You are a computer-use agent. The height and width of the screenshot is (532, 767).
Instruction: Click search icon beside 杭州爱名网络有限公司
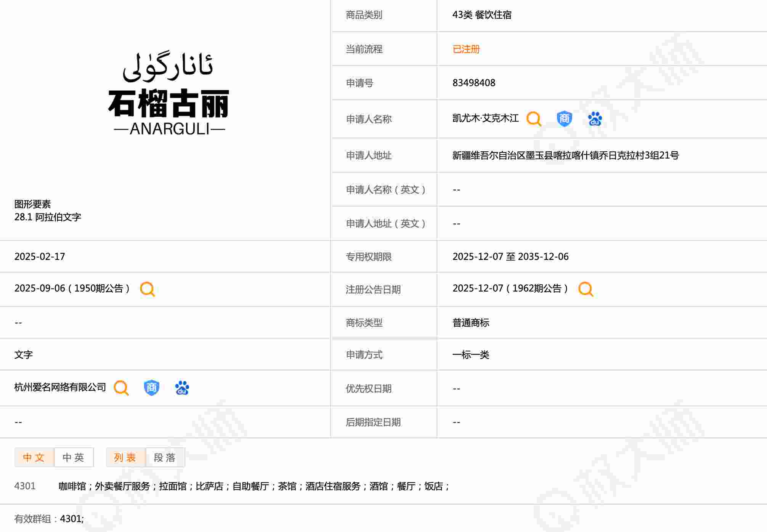[x=121, y=388]
